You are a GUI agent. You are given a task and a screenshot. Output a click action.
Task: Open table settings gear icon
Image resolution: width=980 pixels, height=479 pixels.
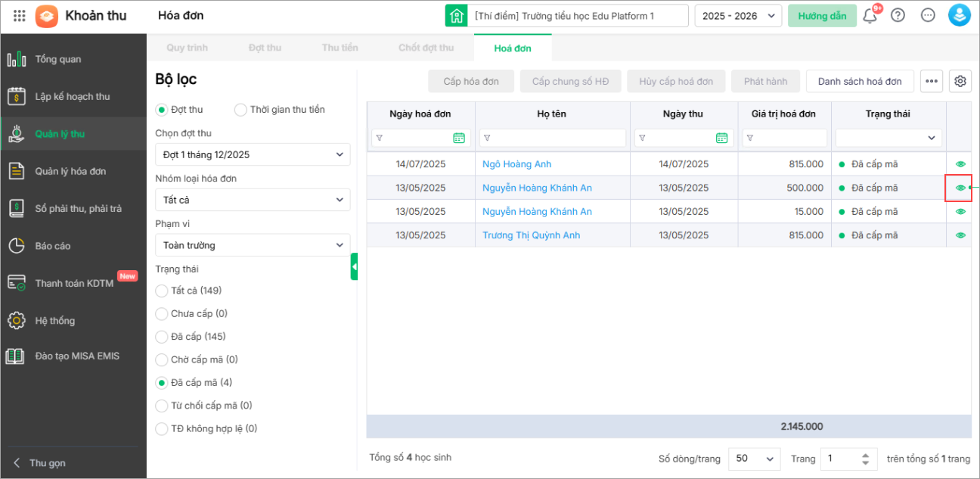[961, 81]
